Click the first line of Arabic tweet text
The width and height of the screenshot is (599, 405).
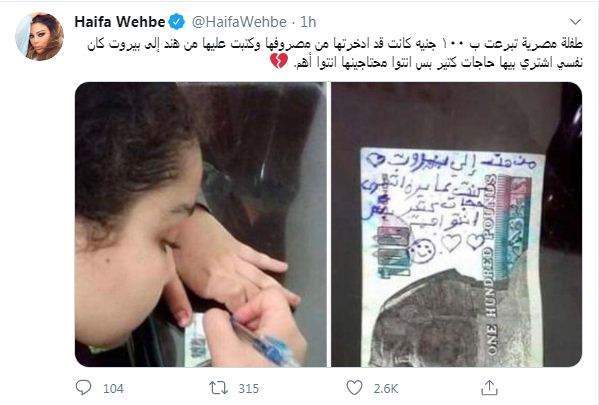tap(335, 44)
